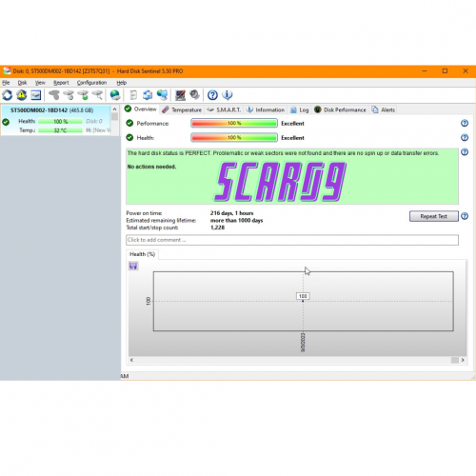476x476 pixels.
Task: Click the disk with green badge icon
Action: click(x=83, y=95)
